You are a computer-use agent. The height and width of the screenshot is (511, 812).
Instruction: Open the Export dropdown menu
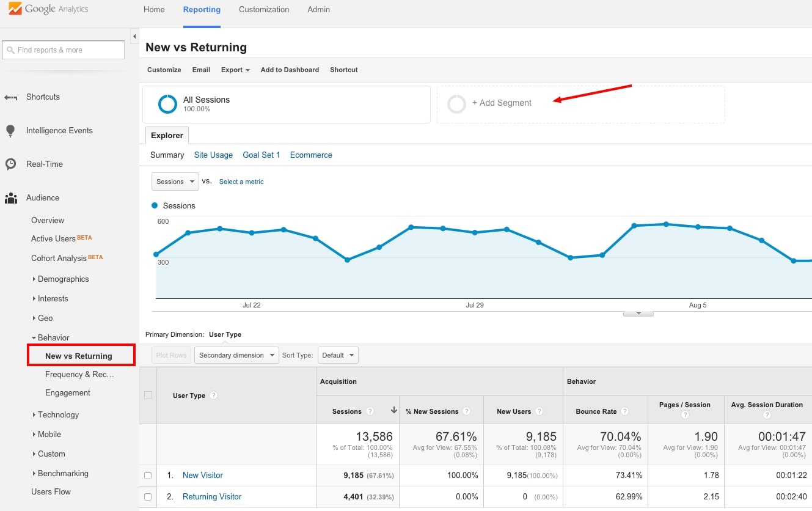235,70
